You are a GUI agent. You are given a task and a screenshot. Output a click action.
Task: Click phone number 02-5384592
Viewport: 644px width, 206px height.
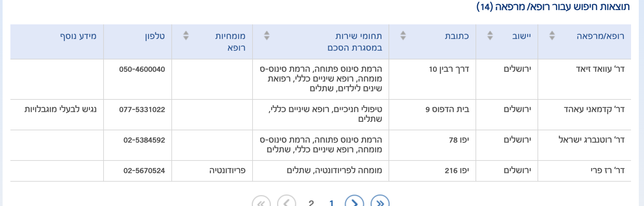144,140
